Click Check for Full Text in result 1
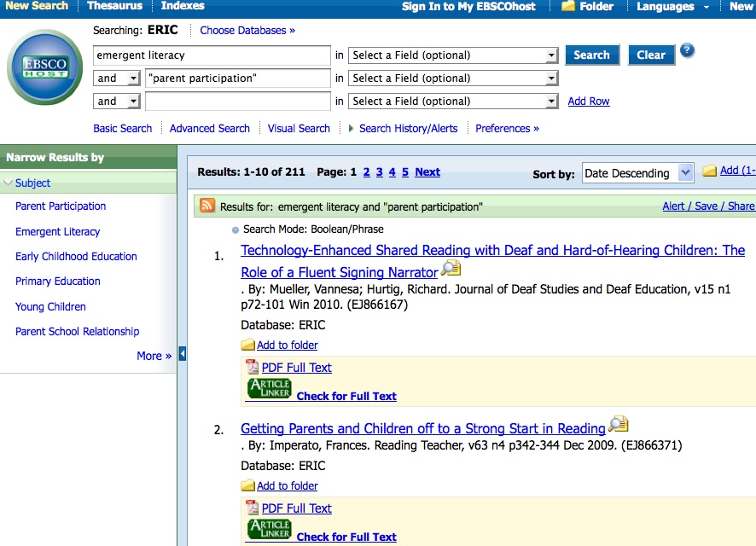Viewport: 756px width, 546px height. (346, 396)
